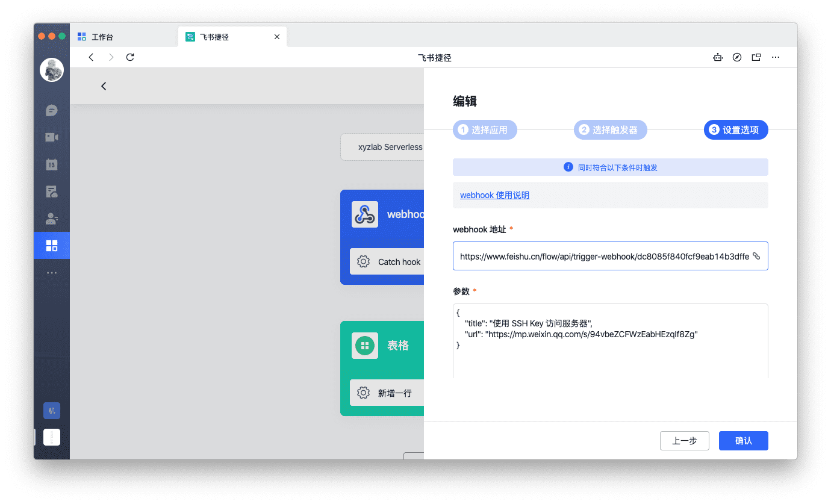Screen dimensions: 831x504
Task: Open the bot icon in top bar
Action: click(717, 57)
